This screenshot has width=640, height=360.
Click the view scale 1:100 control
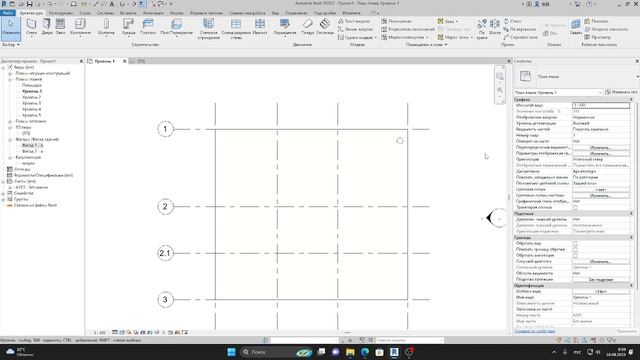pyautogui.click(x=99, y=333)
